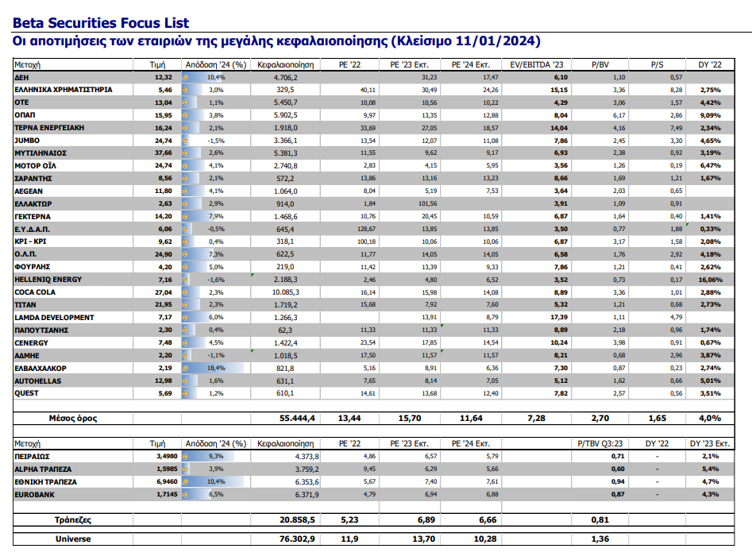Viewport: 752px width, 560px height.
Task: Click the arrow icon in the COCA COLA row
Action: pos(186,292)
